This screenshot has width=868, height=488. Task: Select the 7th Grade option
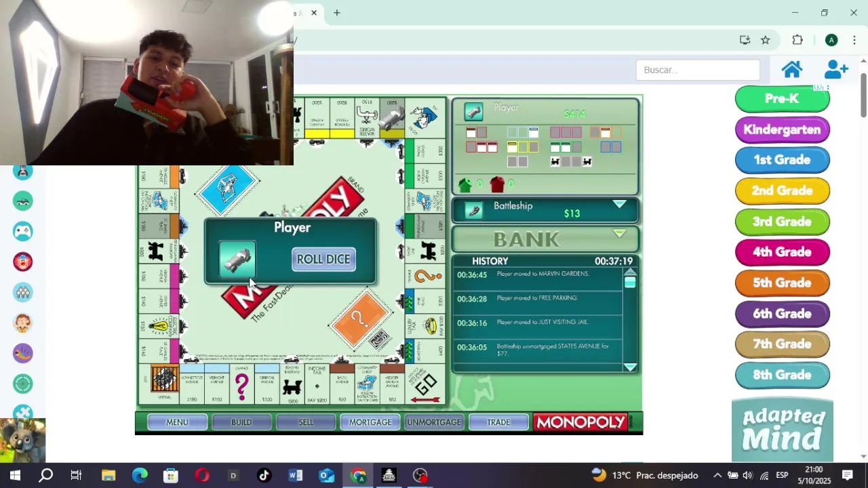click(x=782, y=344)
